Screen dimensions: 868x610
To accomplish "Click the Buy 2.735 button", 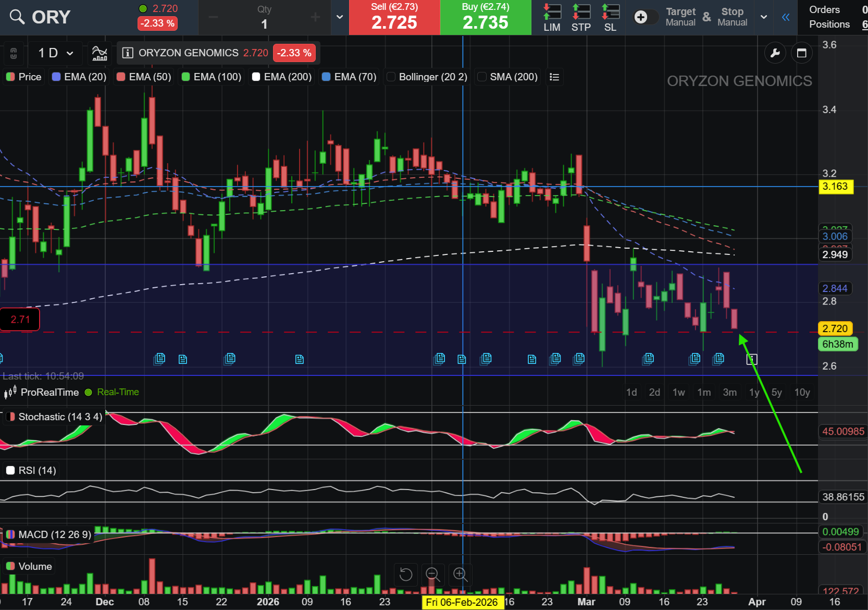I will click(485, 17).
